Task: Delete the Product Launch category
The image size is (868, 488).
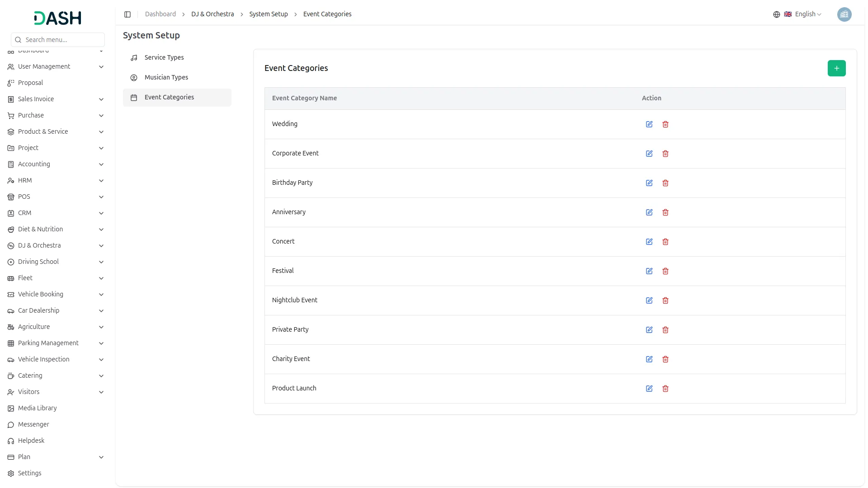Action: tap(665, 389)
